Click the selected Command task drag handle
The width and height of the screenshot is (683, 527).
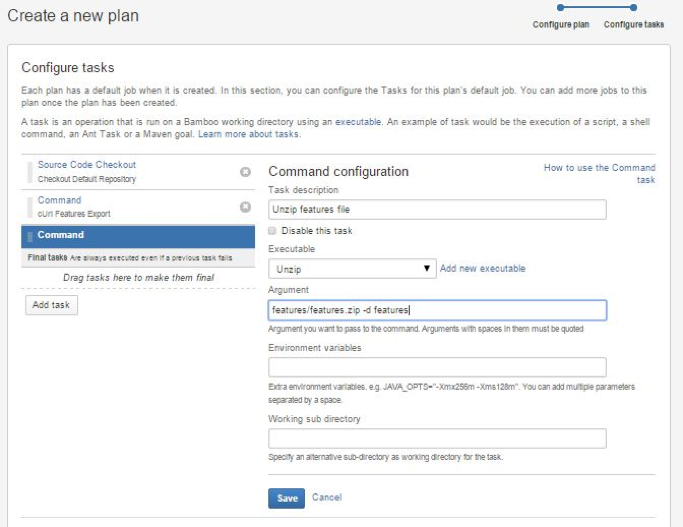(x=30, y=236)
